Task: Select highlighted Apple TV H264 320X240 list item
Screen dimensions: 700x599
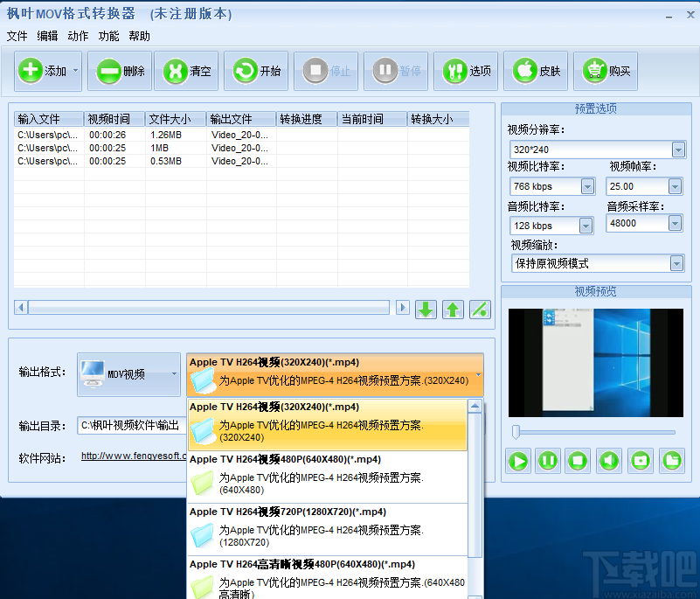Action: [328, 424]
